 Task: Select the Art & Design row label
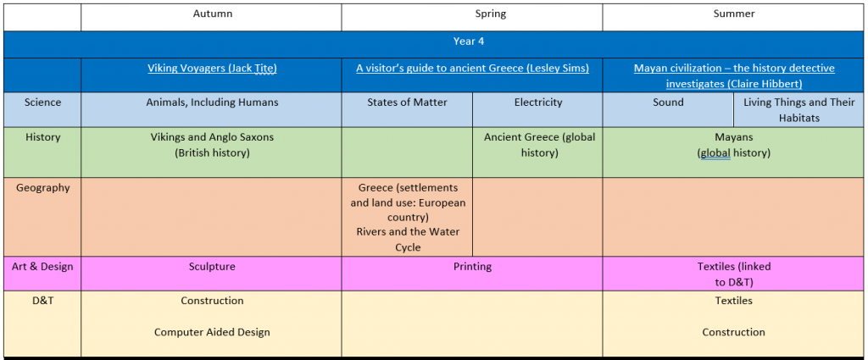click(x=42, y=266)
